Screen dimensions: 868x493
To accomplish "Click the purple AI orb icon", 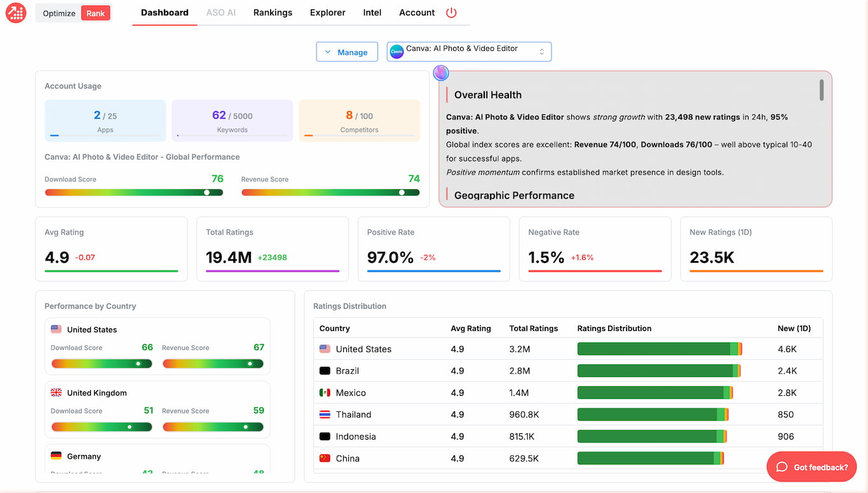I will [x=441, y=73].
